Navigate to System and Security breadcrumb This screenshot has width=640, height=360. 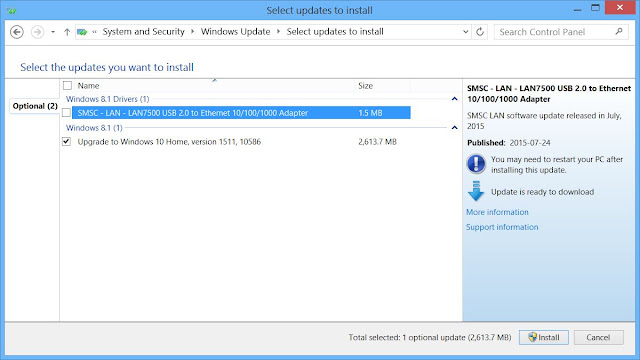(143, 32)
